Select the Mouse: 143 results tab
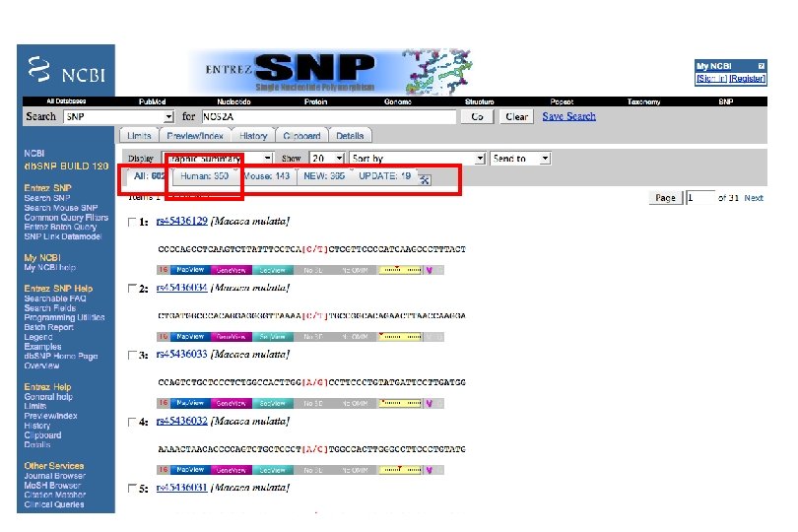Viewport: 798px width, 532px height. pos(266,176)
